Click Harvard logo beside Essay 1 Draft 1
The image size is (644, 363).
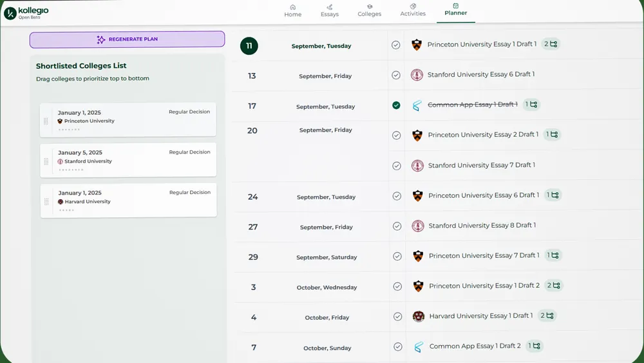tap(419, 316)
